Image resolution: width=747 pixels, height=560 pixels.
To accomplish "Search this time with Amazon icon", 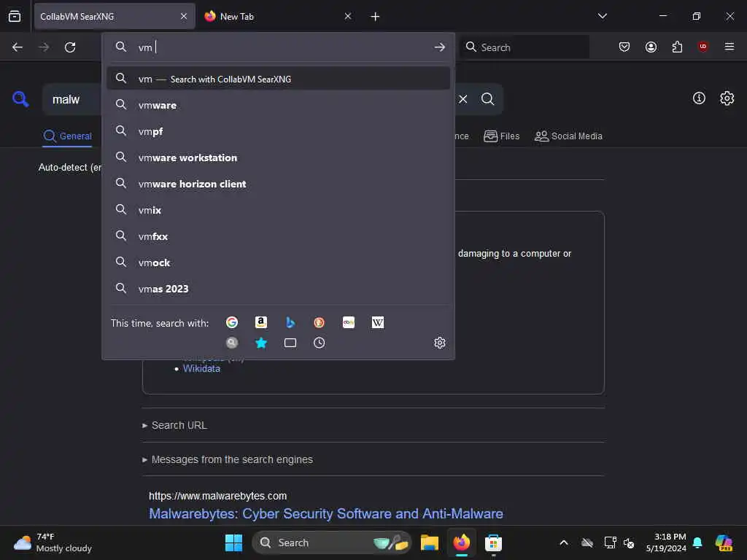I will 260,322.
